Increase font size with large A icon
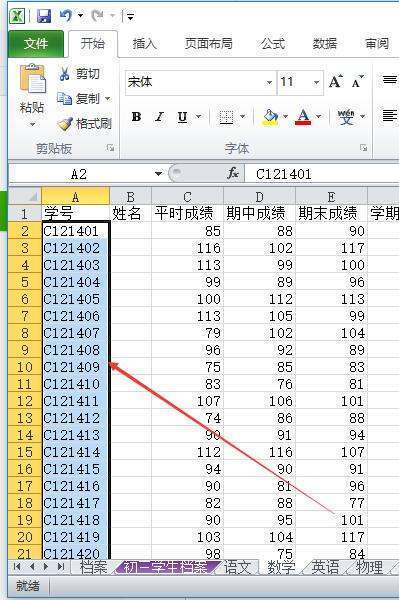Viewport: 399px width, 600px height. point(335,82)
